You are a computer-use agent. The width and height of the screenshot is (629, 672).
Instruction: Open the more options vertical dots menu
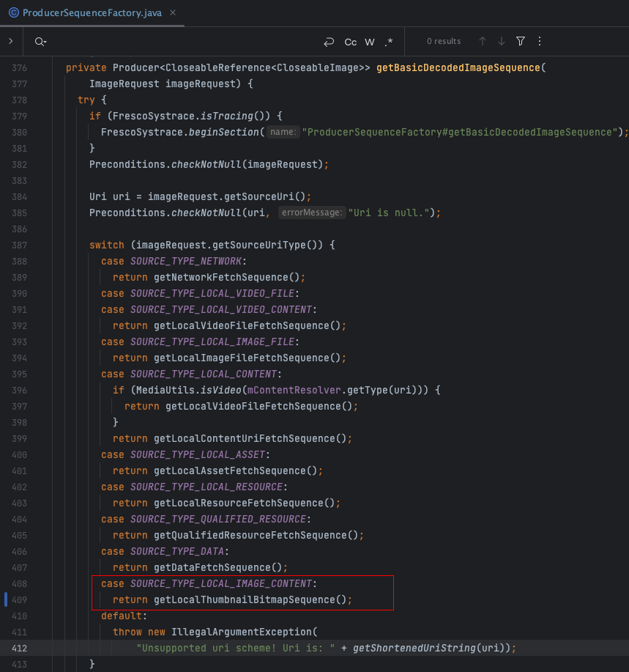[540, 41]
